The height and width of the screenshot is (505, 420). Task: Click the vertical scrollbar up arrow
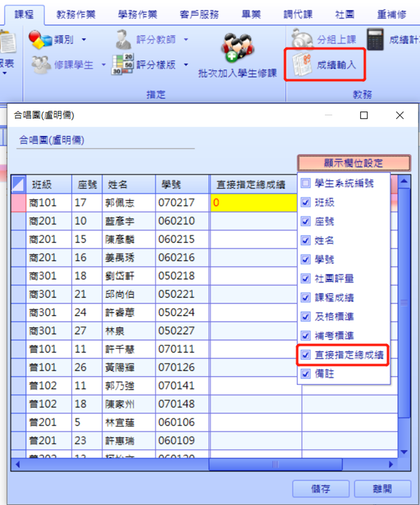tap(404, 182)
